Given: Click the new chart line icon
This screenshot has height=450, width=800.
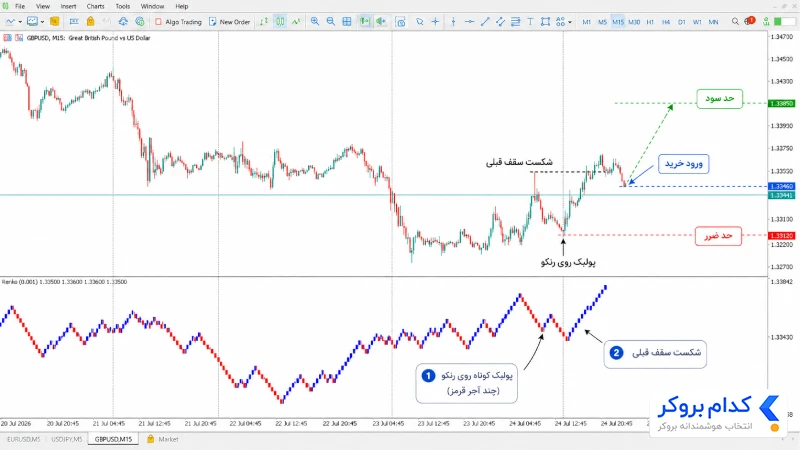Looking at the screenshot, I should point(10,21).
